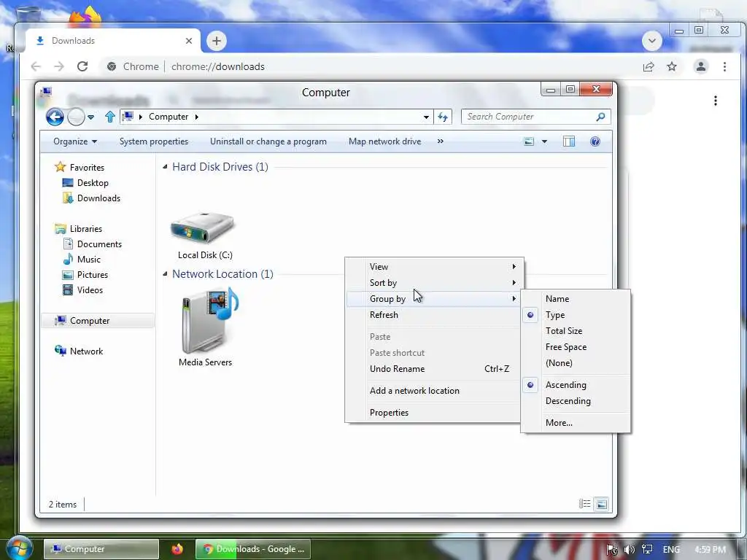
Task: Group by Free Space
Action: (x=576, y=347)
